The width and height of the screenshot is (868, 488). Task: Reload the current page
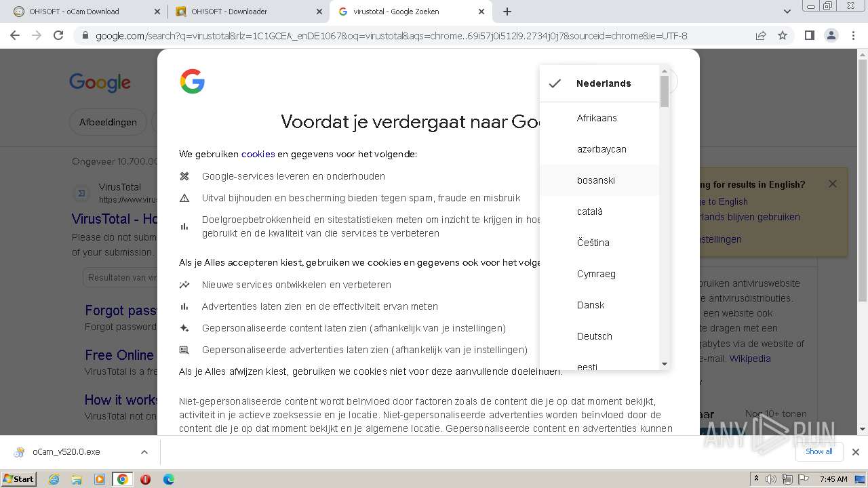[58, 36]
